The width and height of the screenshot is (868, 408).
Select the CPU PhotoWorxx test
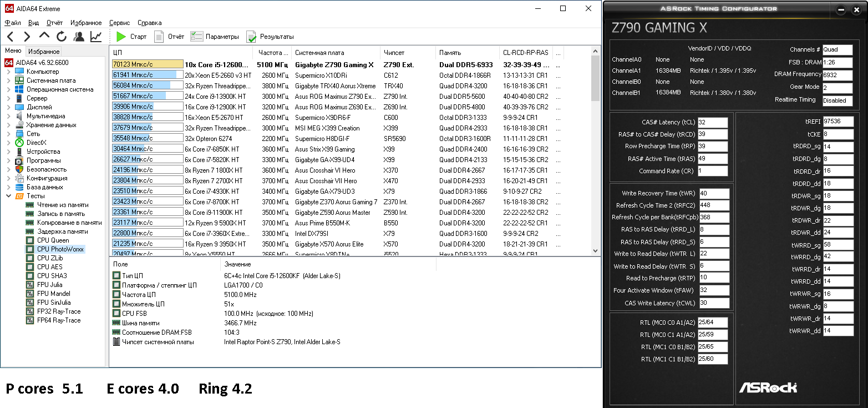(60, 249)
